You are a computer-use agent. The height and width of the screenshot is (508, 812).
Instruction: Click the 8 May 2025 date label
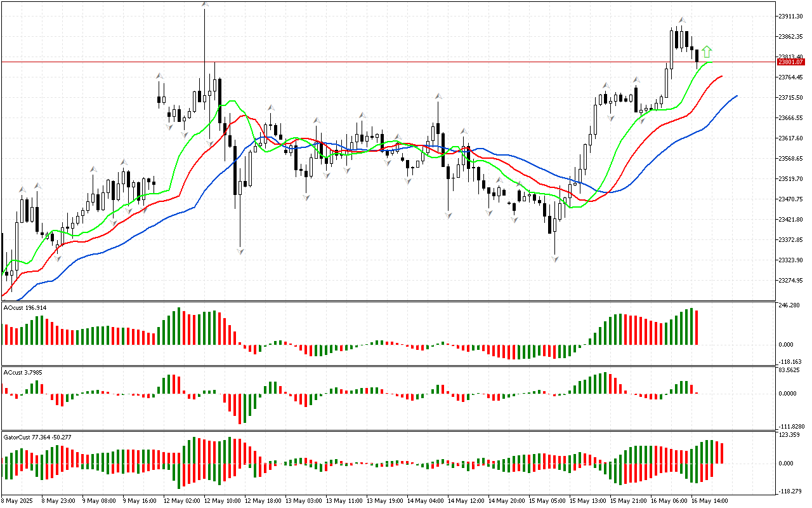tap(18, 501)
